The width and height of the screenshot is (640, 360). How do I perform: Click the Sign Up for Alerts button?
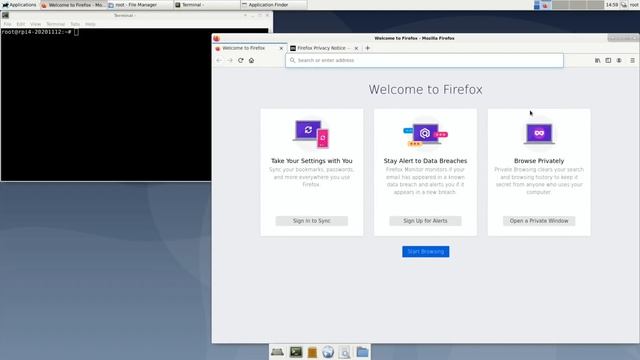pos(425,221)
